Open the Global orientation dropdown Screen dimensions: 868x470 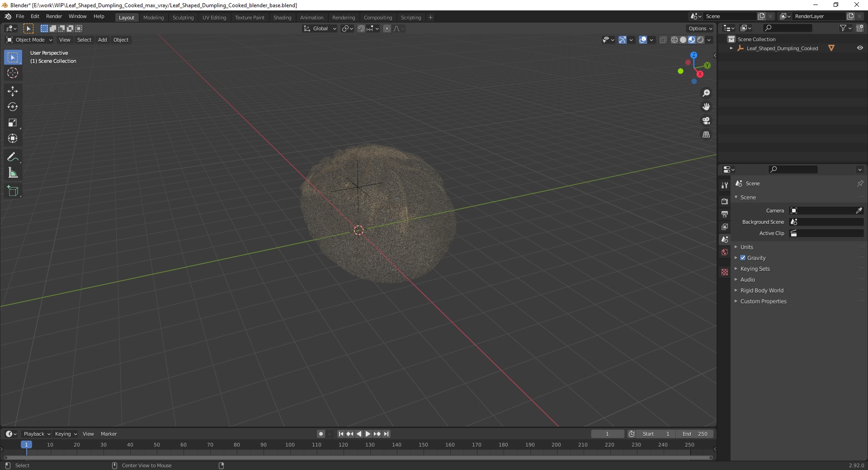point(320,28)
